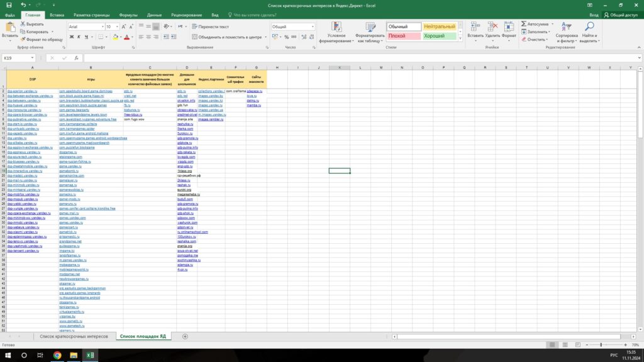Click the cell borders icon
The image size is (644, 362).
click(101, 37)
